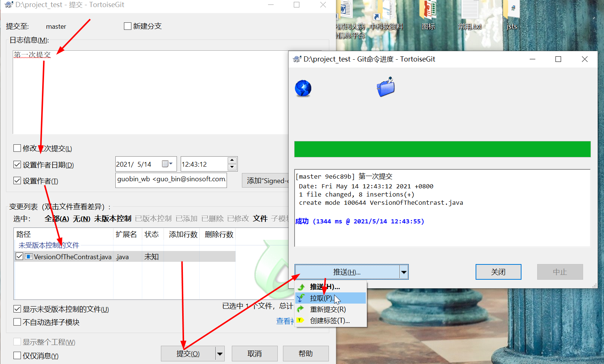Select 创建标签(T)... menu entry
The width and height of the screenshot is (604, 364).
coord(331,320)
